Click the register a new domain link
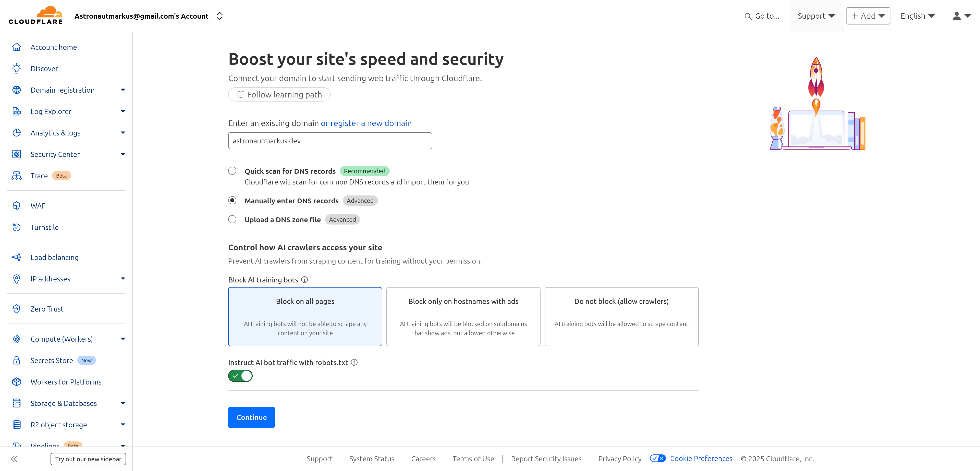This screenshot has width=980, height=471. [x=366, y=123]
